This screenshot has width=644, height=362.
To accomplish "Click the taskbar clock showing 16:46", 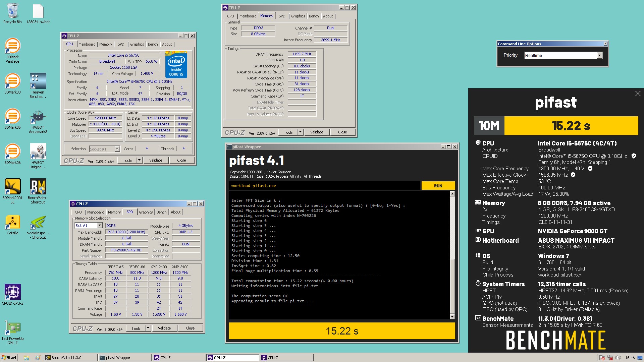I will point(630,358).
